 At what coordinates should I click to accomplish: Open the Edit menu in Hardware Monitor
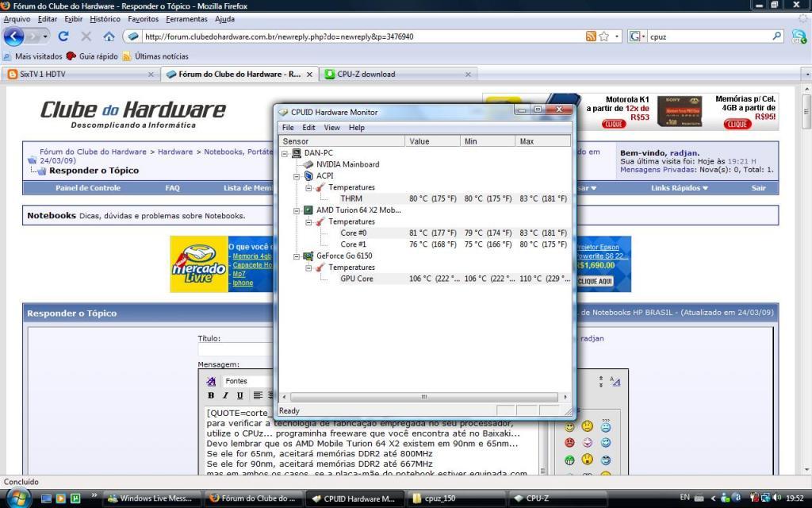coord(308,128)
